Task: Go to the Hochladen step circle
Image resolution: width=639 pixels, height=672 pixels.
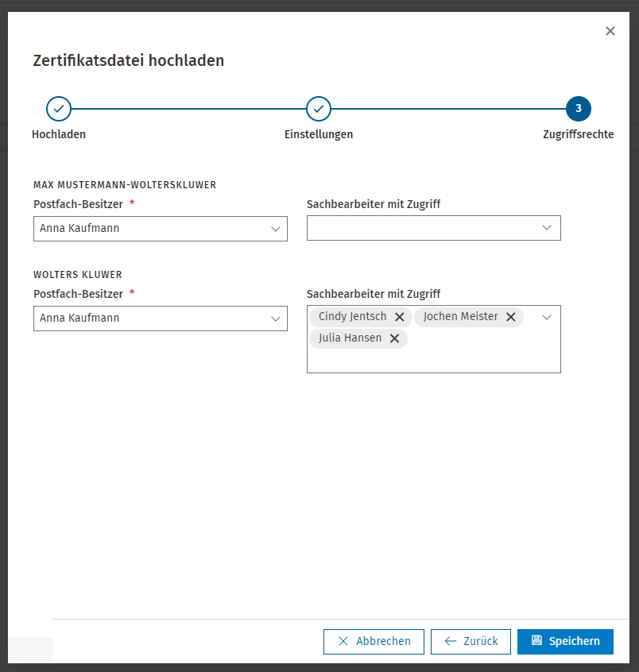Action: click(x=59, y=109)
